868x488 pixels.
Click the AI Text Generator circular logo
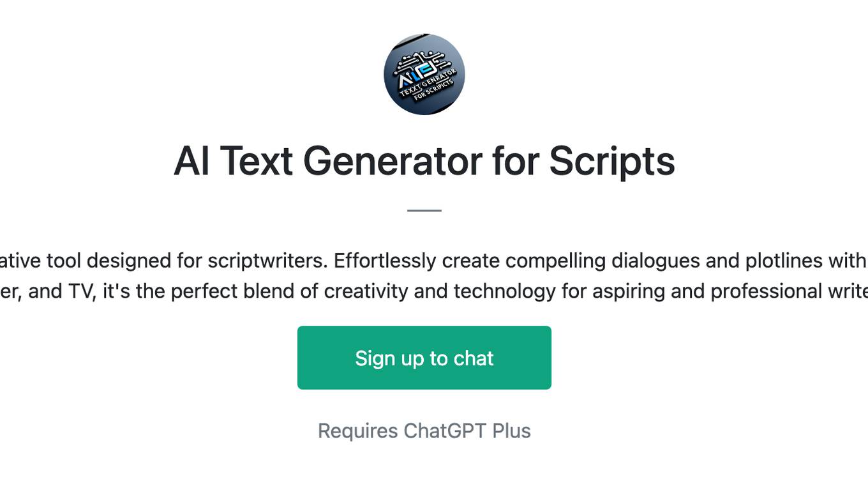coord(424,74)
